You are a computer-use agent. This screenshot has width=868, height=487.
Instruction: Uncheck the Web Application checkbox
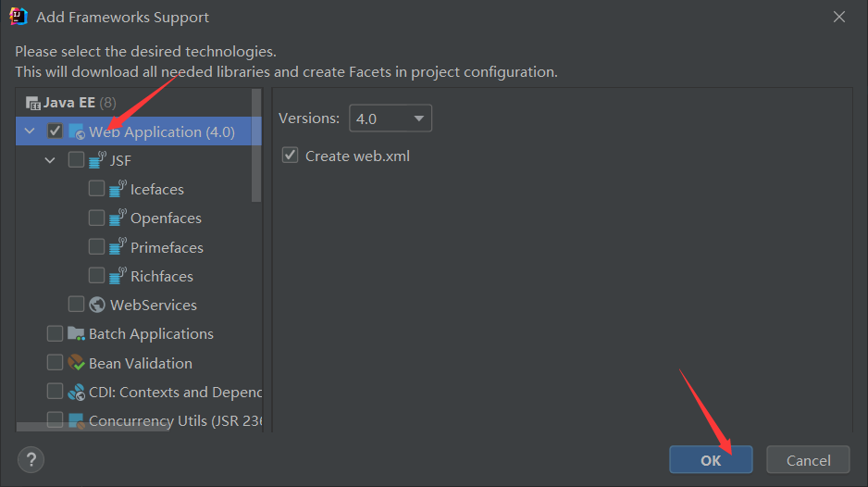tap(56, 132)
